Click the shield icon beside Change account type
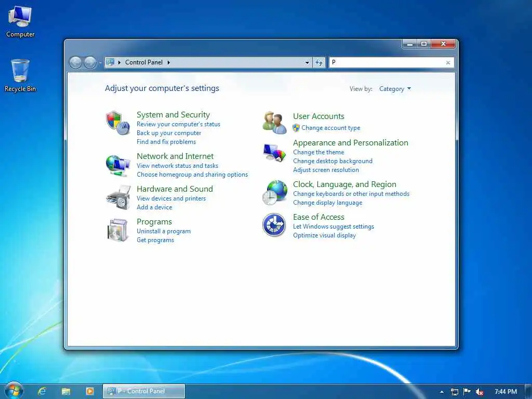 (296, 128)
